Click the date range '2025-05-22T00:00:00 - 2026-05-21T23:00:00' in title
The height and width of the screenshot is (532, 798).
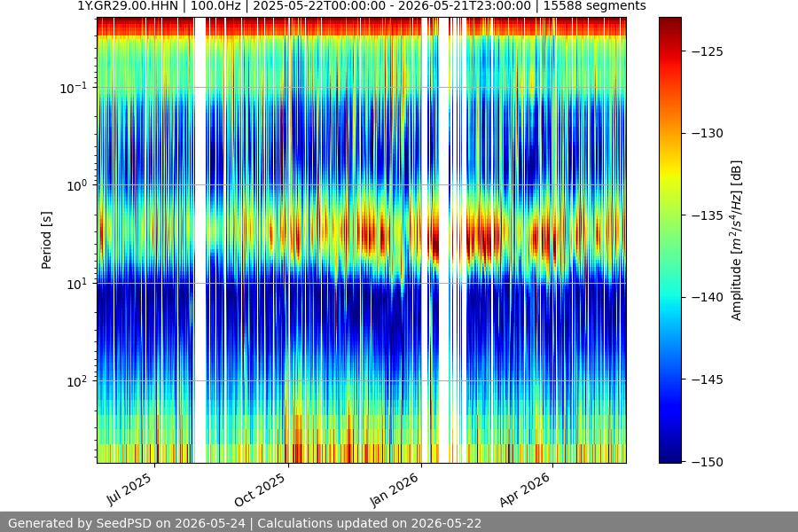(x=391, y=6)
